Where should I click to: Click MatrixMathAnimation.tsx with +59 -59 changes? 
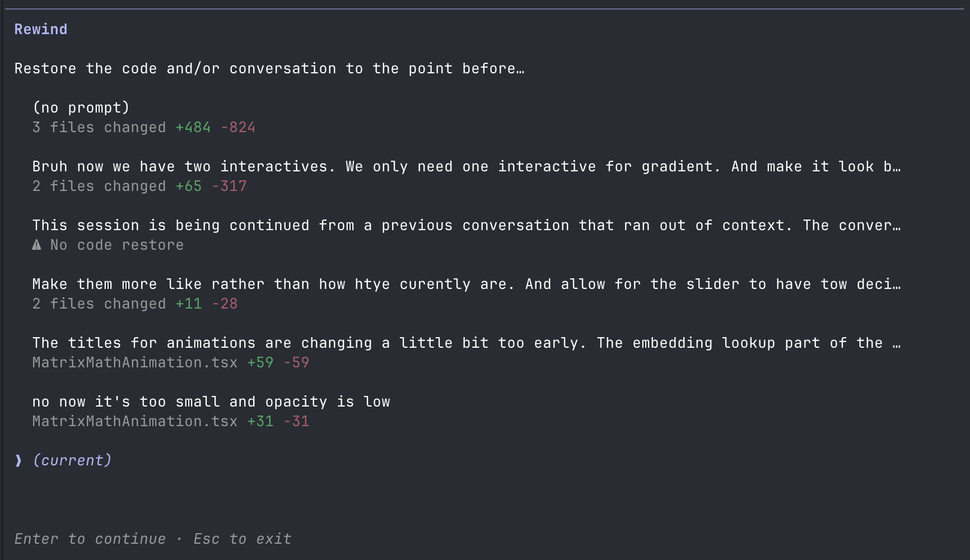[x=134, y=363]
